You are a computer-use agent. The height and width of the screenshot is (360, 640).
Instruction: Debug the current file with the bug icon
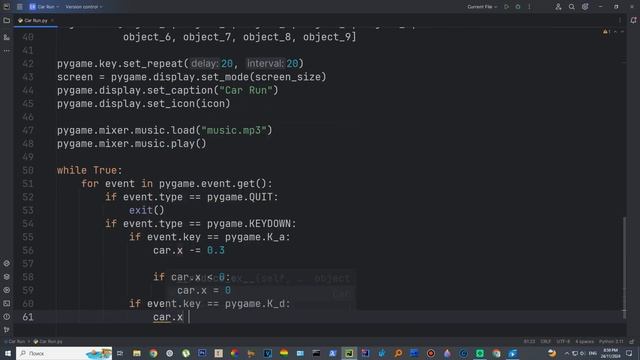[x=518, y=7]
